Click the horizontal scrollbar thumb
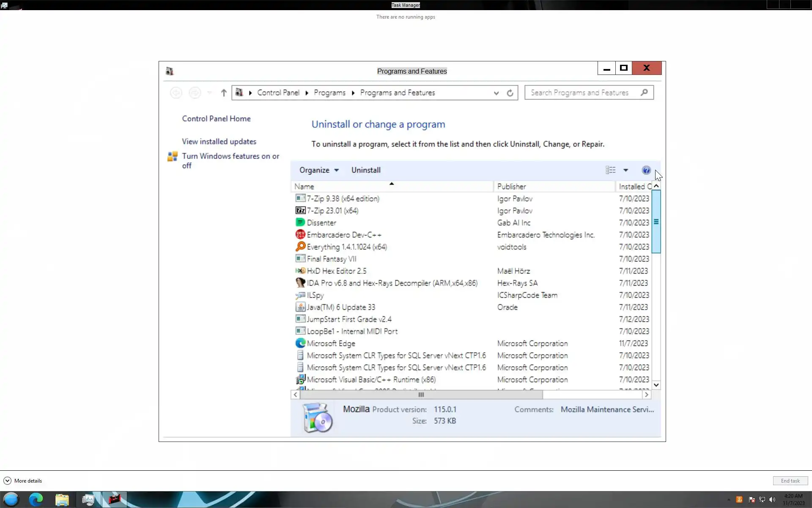812x508 pixels. 421,395
